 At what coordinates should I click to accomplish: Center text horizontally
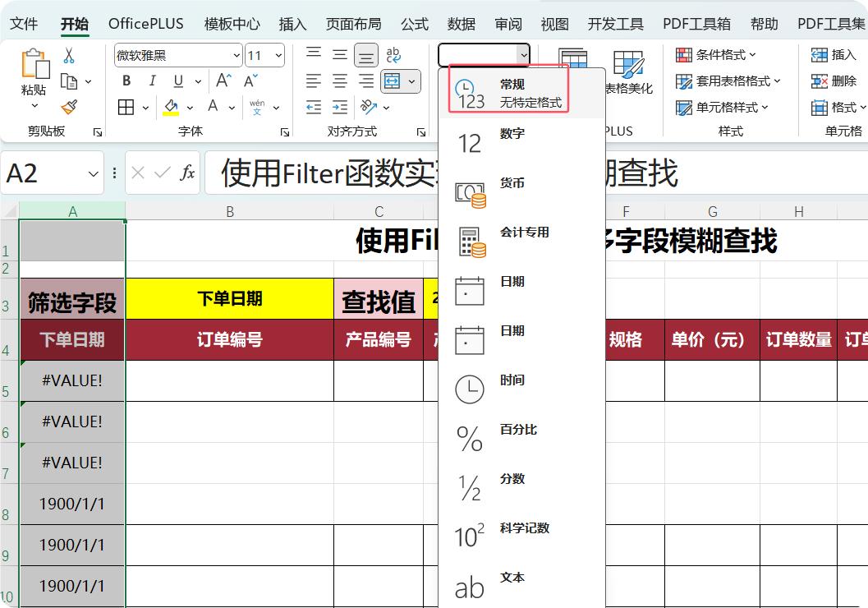340,81
